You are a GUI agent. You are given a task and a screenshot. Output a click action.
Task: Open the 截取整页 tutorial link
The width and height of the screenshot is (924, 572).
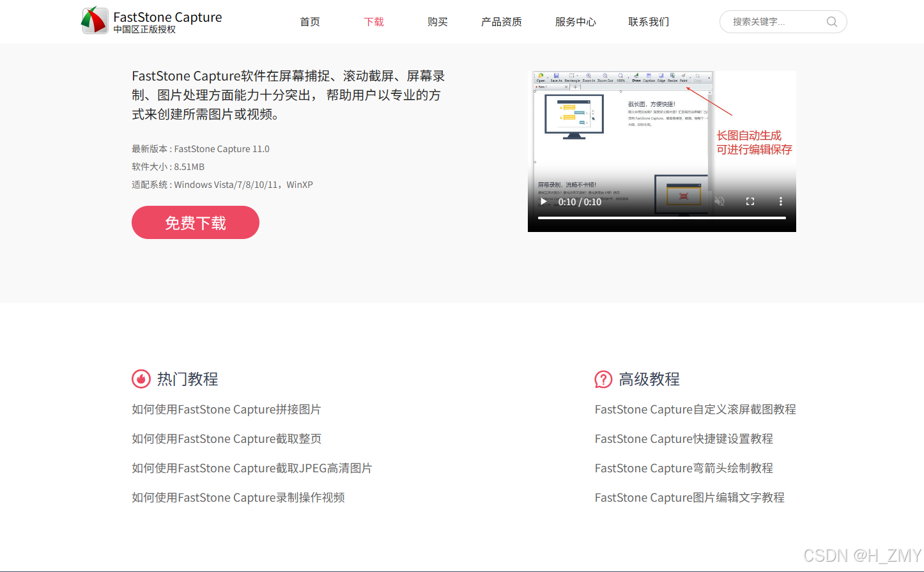(x=226, y=439)
